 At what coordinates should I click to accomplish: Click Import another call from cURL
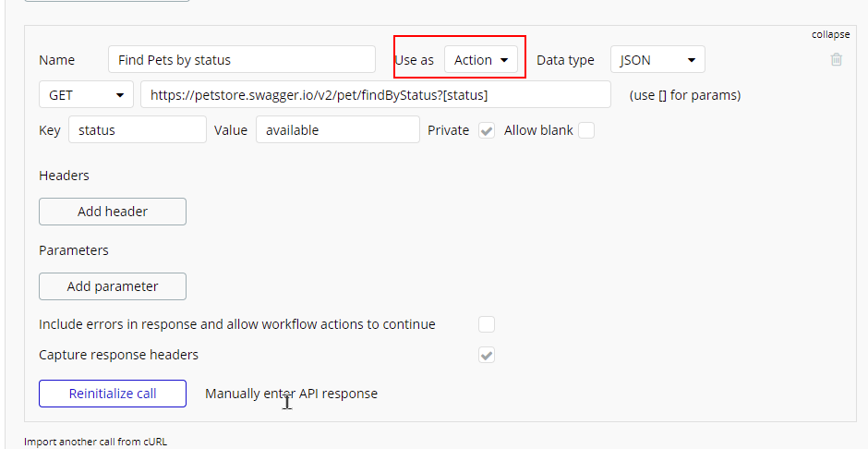pyautogui.click(x=95, y=442)
